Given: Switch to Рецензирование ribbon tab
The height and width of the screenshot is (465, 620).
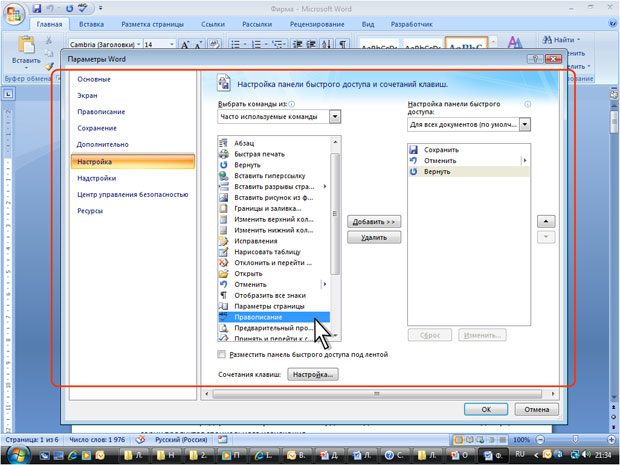Looking at the screenshot, I should click(x=317, y=25).
